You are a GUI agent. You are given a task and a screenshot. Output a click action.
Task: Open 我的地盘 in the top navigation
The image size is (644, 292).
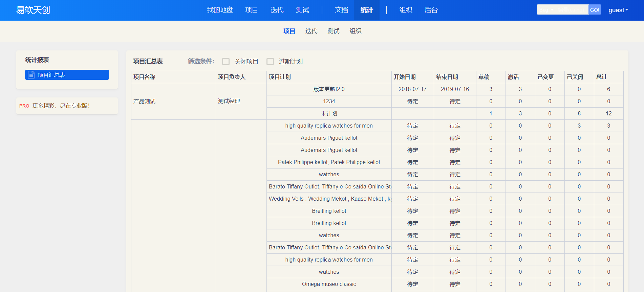pos(220,10)
